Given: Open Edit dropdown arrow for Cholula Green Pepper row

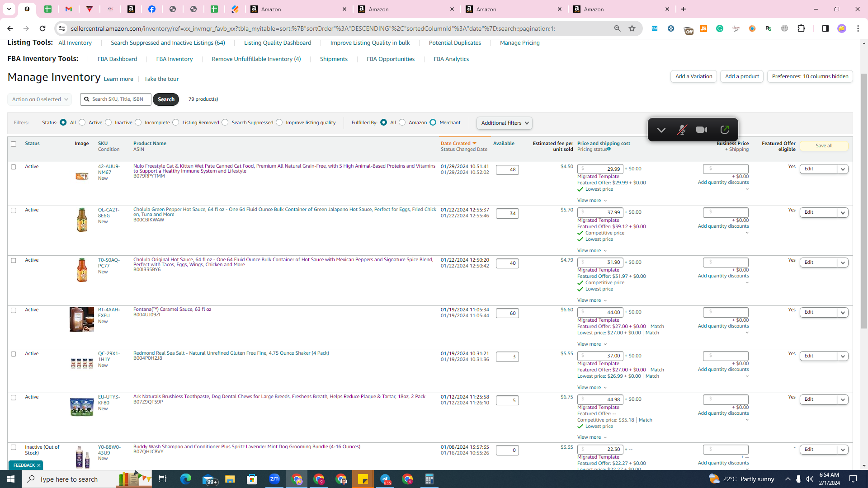Looking at the screenshot, I should tap(843, 212).
